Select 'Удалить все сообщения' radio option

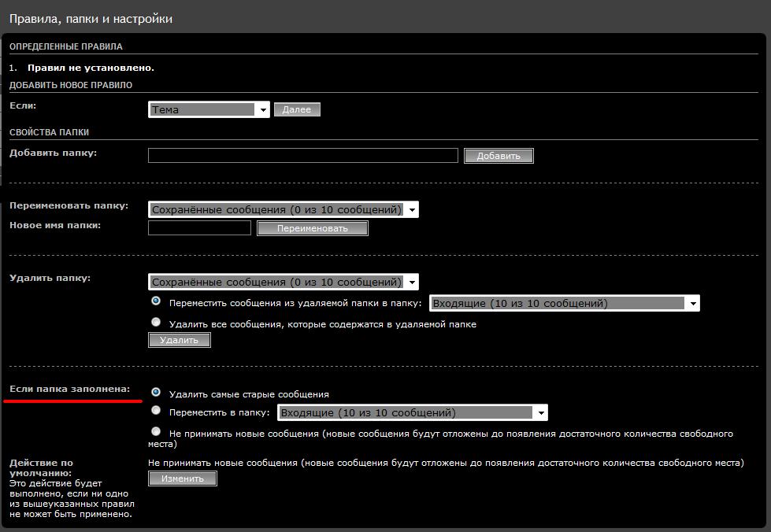[156, 322]
